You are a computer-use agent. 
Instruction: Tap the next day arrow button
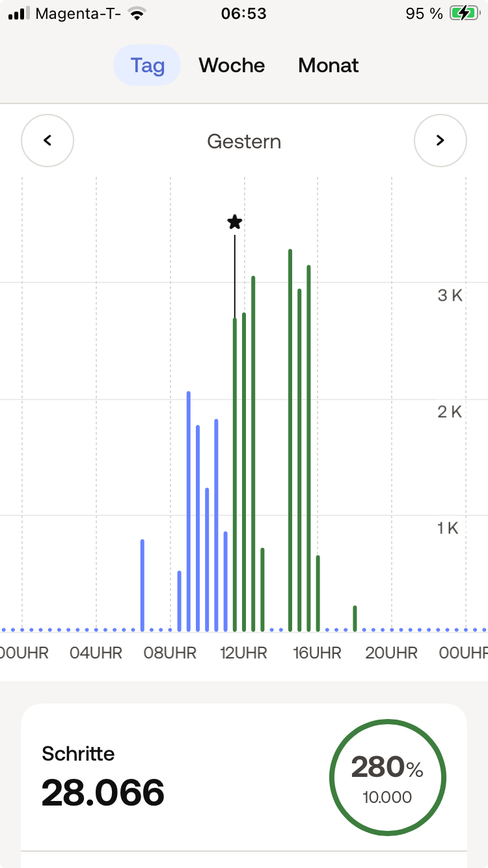click(x=441, y=141)
